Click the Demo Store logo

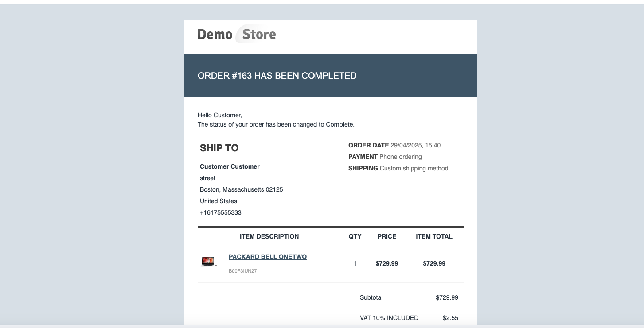tap(237, 34)
